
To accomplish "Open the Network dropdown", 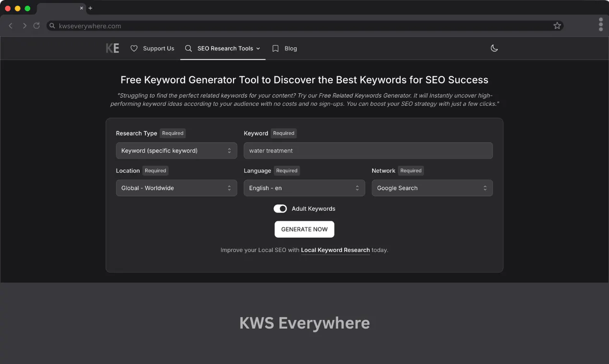I will click(x=432, y=188).
